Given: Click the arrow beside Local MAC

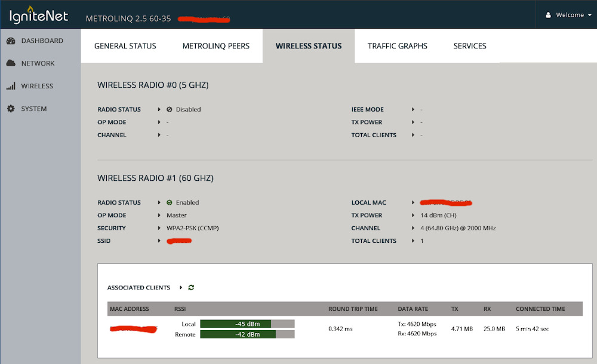Looking at the screenshot, I should pos(413,202).
